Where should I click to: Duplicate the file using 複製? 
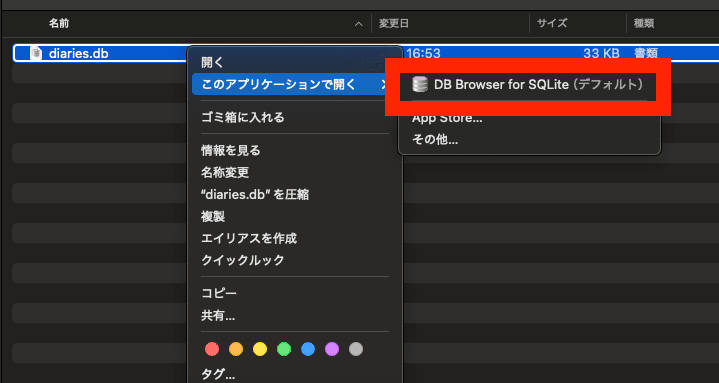(213, 216)
